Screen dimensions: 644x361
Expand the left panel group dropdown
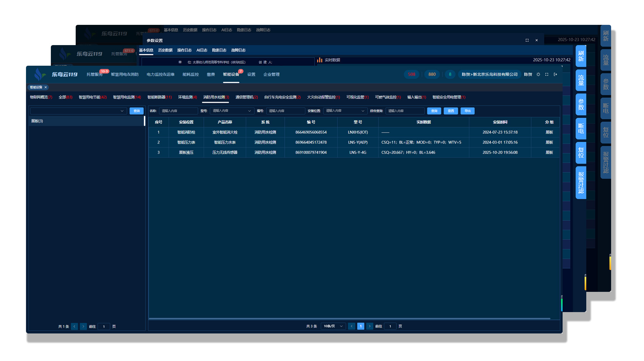(78, 111)
